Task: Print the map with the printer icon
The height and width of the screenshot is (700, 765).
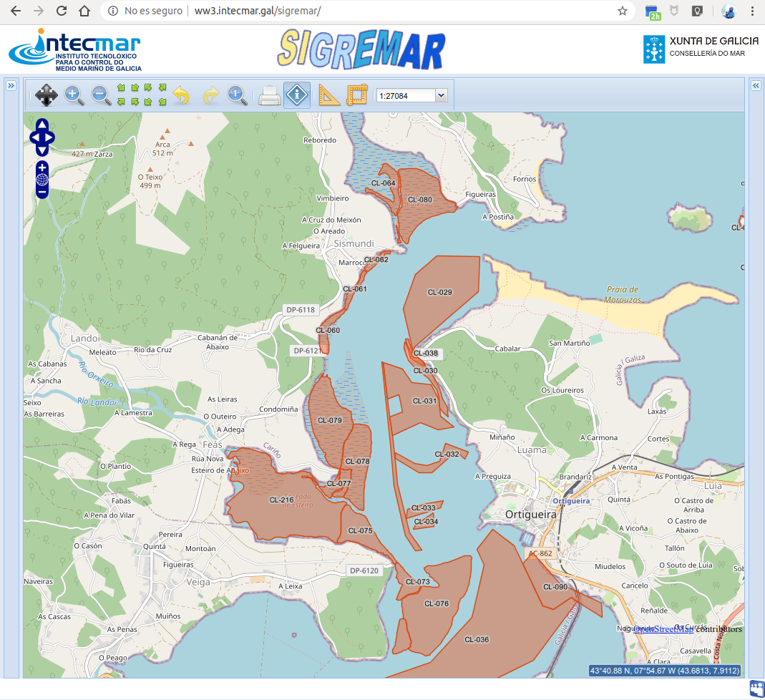Action: tap(269, 96)
